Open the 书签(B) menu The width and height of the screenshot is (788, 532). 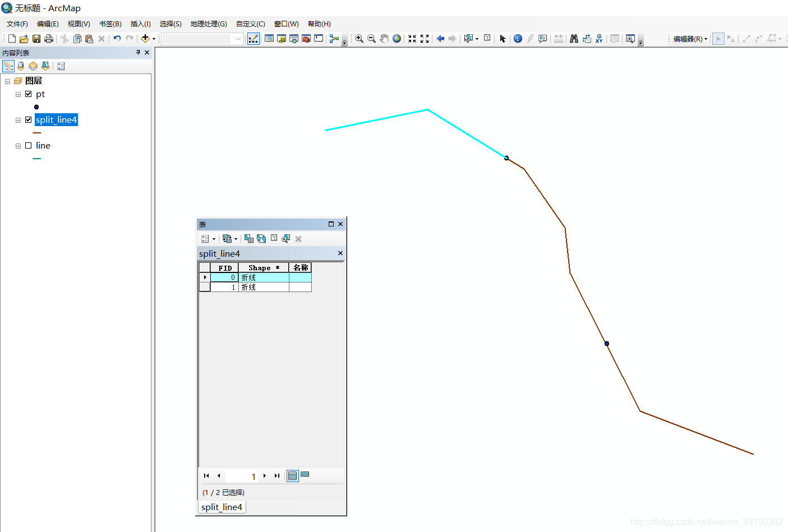(x=110, y=24)
